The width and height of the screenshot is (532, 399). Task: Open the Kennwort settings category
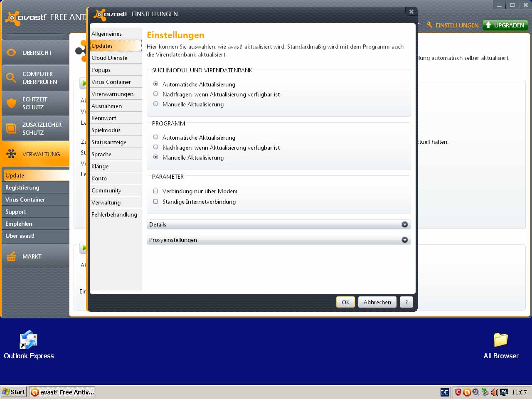(x=116, y=118)
